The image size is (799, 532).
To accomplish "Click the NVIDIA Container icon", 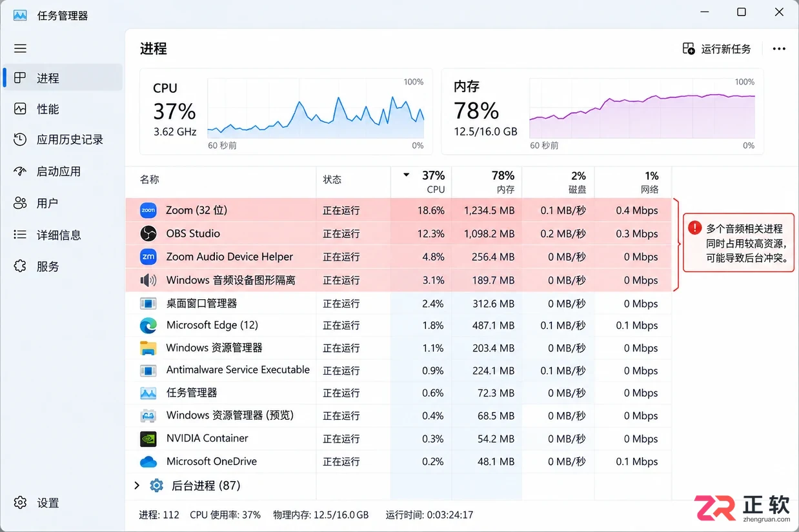I will (148, 438).
